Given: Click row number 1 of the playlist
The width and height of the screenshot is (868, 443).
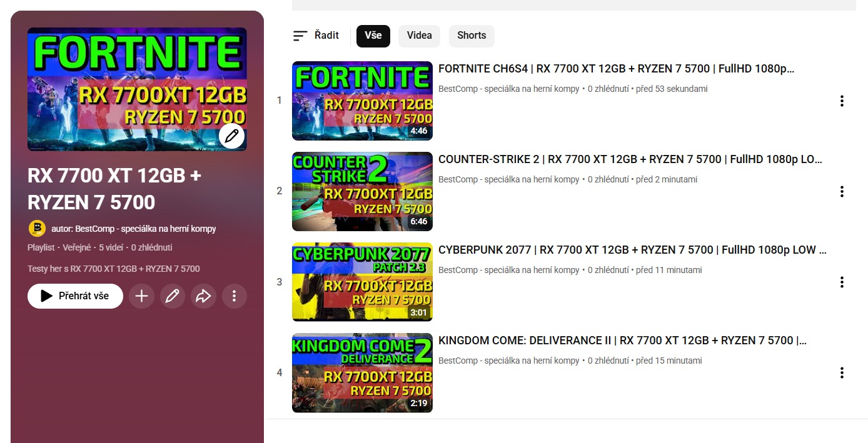Looking at the screenshot, I should coord(280,101).
